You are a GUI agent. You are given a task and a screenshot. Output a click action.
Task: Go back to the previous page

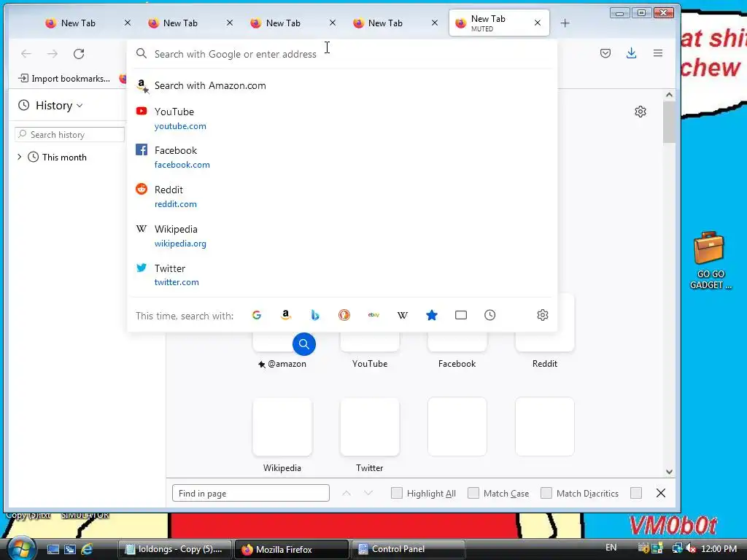point(26,53)
